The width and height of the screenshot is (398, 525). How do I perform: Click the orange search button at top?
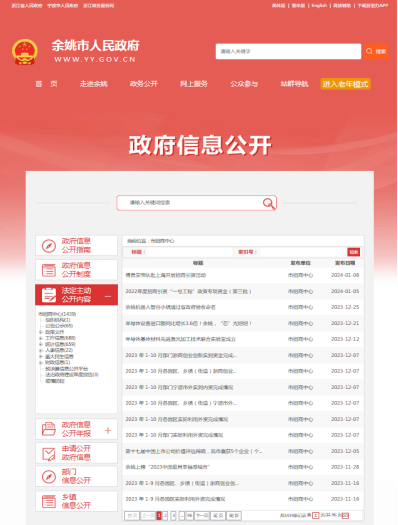pyautogui.click(x=376, y=51)
